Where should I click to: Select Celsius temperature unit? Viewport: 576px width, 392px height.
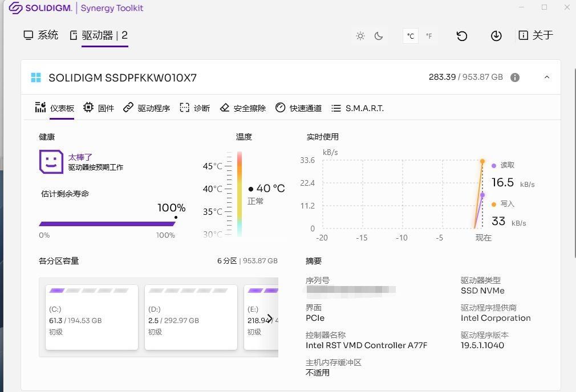[410, 36]
